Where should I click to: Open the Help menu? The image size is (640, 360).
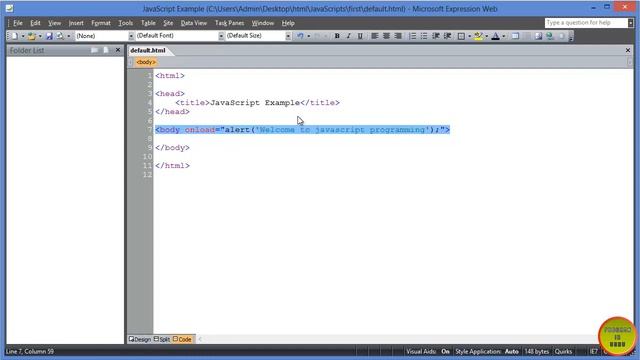pyautogui.click(x=288, y=23)
